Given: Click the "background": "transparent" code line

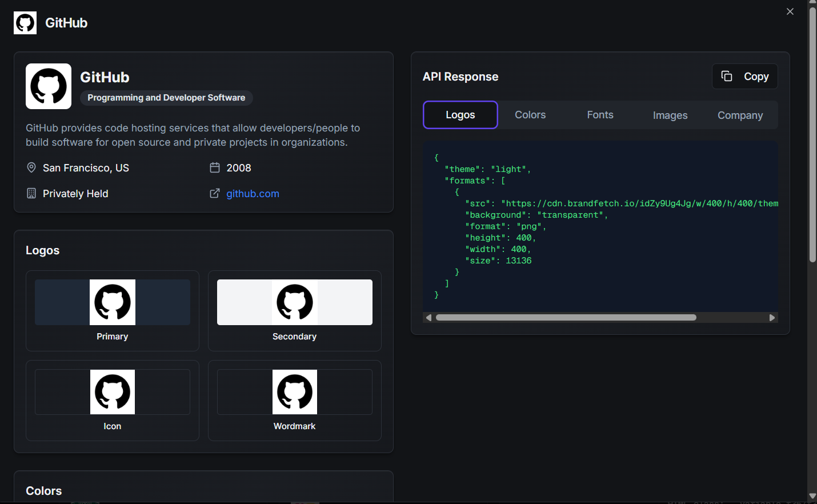Looking at the screenshot, I should tap(536, 215).
